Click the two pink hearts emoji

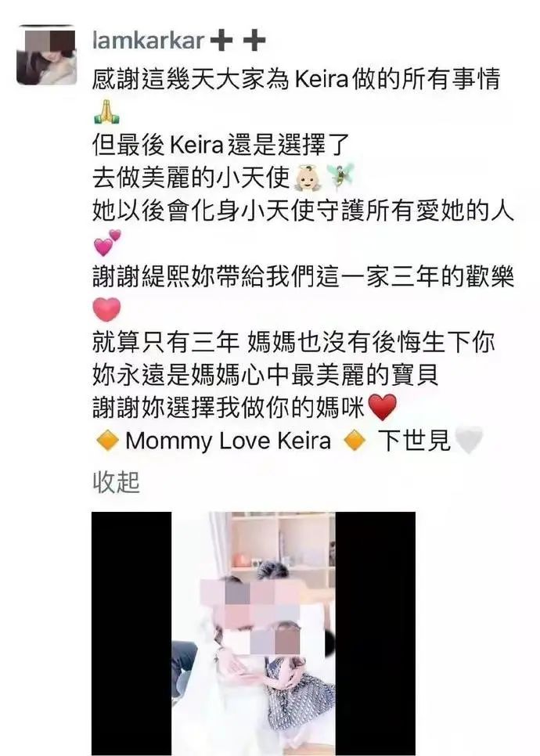pos(107,243)
